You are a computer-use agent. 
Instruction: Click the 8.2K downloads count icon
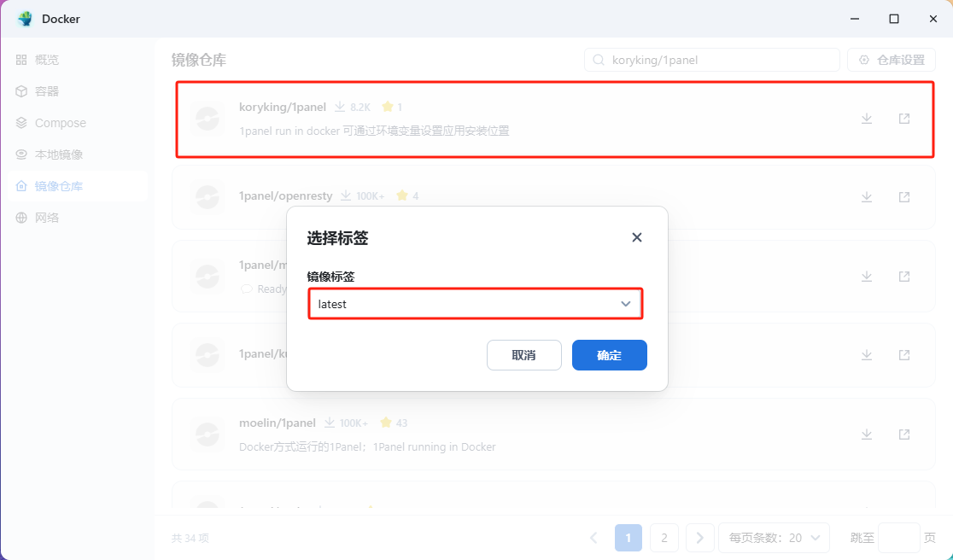click(x=340, y=107)
